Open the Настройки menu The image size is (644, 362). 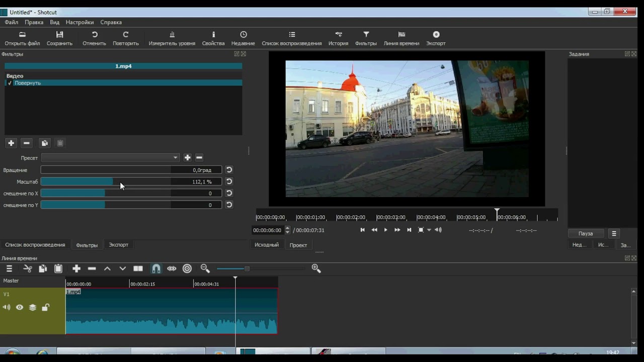(79, 22)
